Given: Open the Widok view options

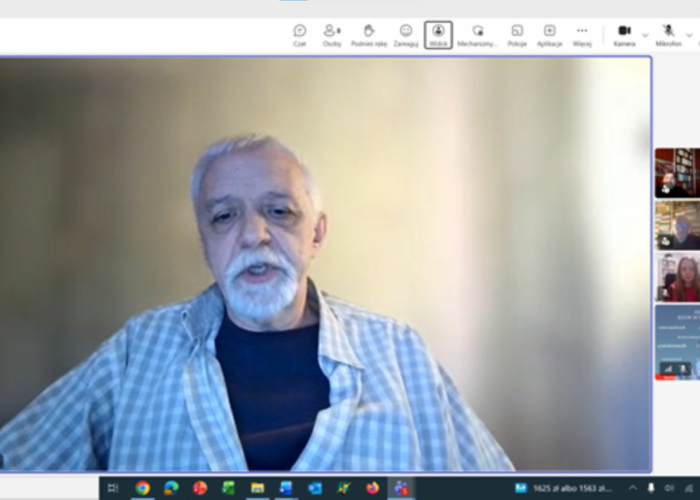Looking at the screenshot, I should pos(438,35).
